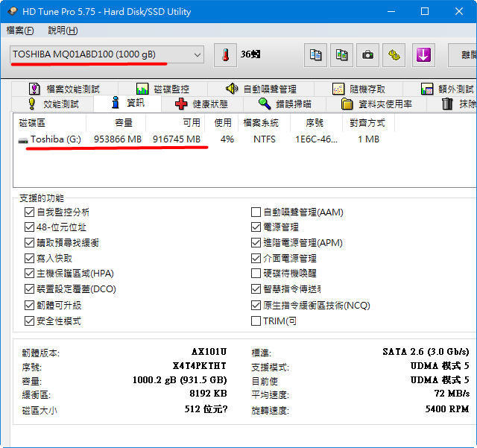Toggle the 進階電源管理(APM) checkbox
The width and height of the screenshot is (477, 448).
(x=256, y=242)
